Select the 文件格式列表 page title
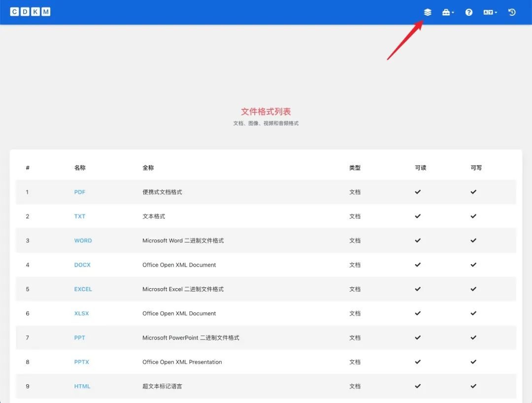This screenshot has width=532, height=403. 266,111
